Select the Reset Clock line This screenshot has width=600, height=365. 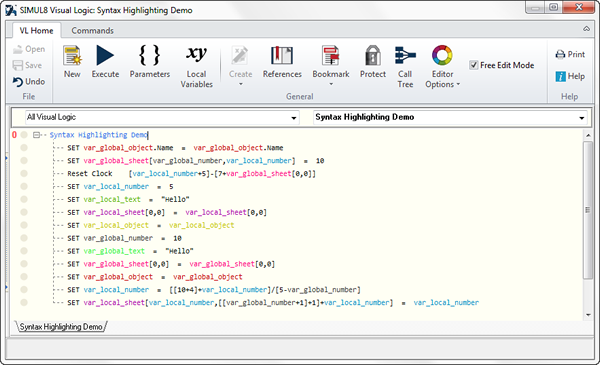pos(191,173)
